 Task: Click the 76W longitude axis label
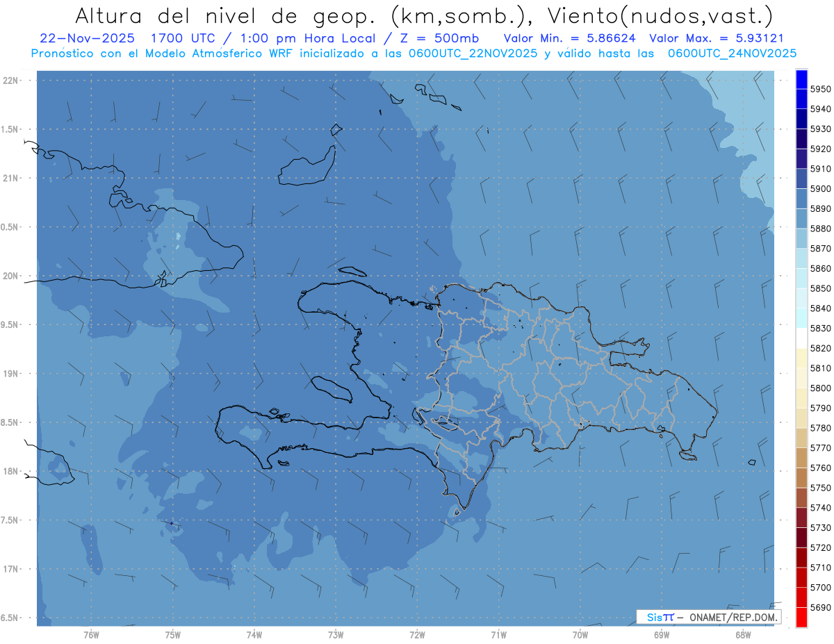[91, 635]
